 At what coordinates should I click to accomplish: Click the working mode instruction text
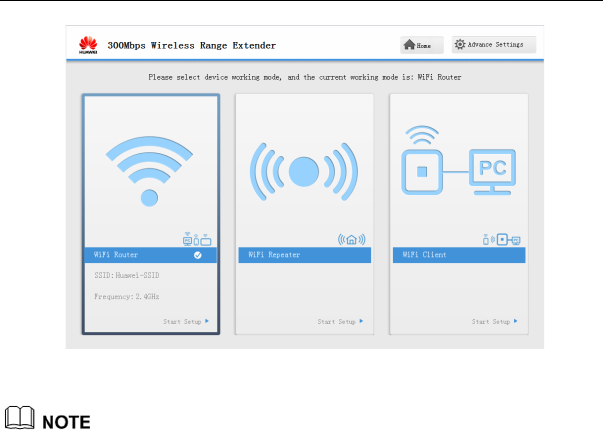(305, 77)
